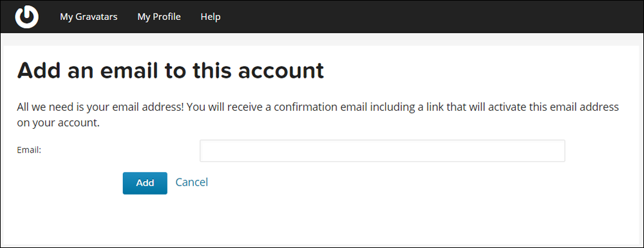The image size is (644, 248).
Task: Click the confirmation email description paragraph
Action: 318,115
